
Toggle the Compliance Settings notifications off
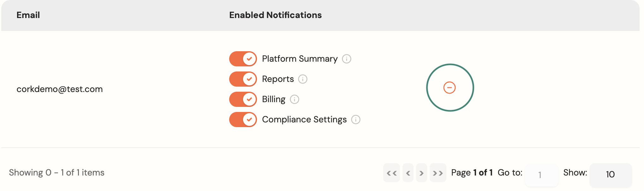[x=243, y=120]
